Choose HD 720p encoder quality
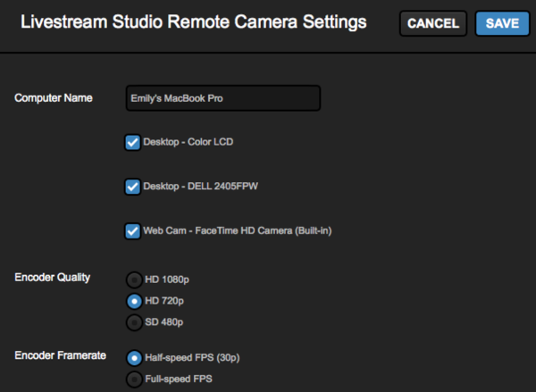Image resolution: width=536 pixels, height=392 pixels. [x=134, y=301]
